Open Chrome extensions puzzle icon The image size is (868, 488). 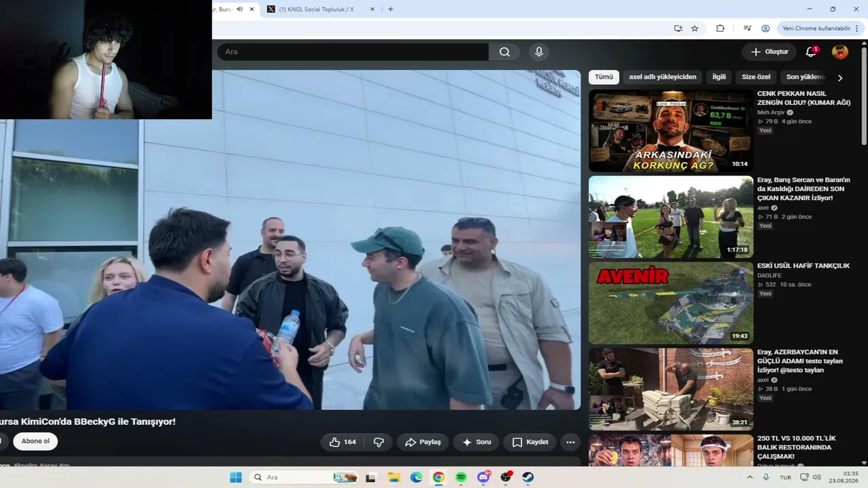pyautogui.click(x=720, y=28)
